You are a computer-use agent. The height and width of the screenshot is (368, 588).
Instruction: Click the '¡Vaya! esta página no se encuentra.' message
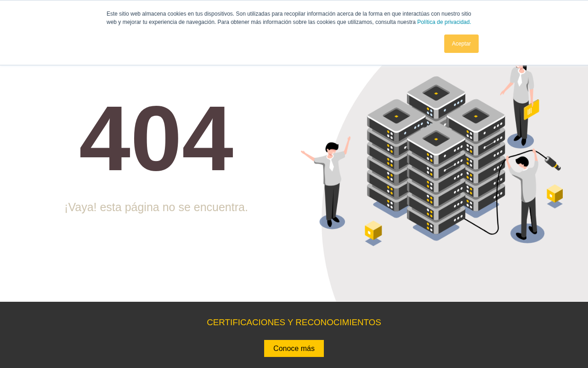pos(156,207)
